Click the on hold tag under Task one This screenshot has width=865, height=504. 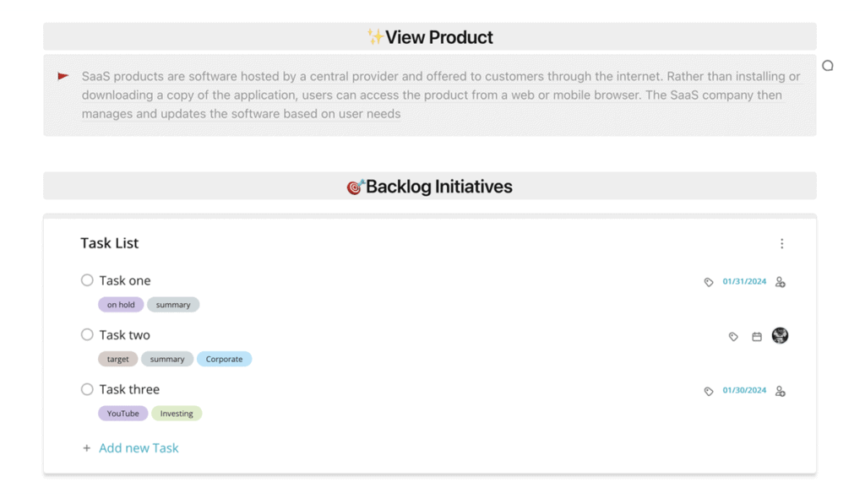[x=121, y=304]
